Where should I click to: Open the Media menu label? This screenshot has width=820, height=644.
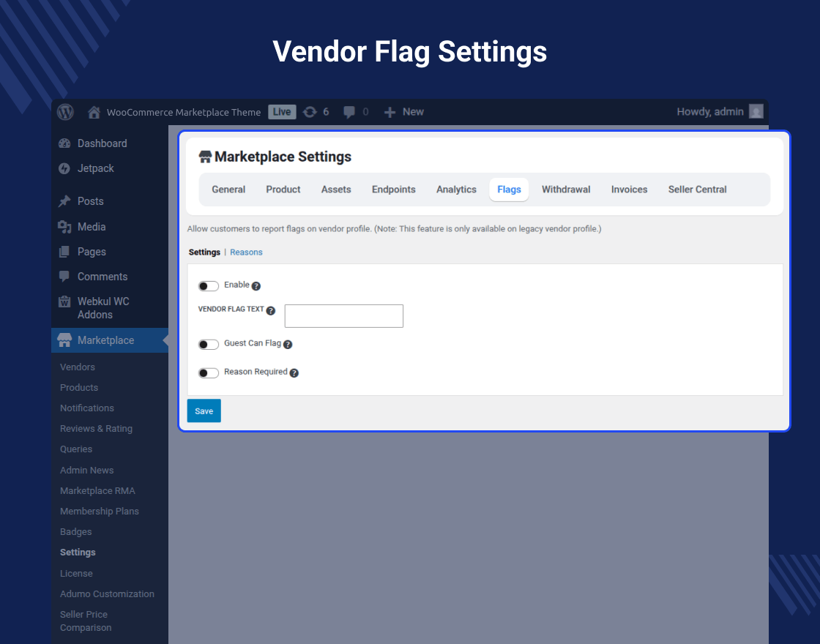click(x=92, y=227)
